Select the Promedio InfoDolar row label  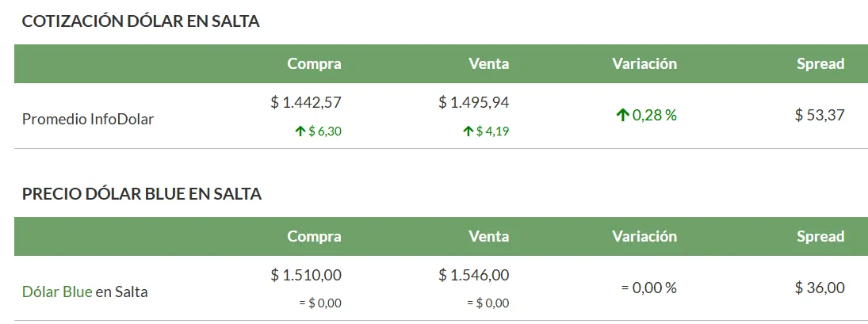(x=88, y=119)
